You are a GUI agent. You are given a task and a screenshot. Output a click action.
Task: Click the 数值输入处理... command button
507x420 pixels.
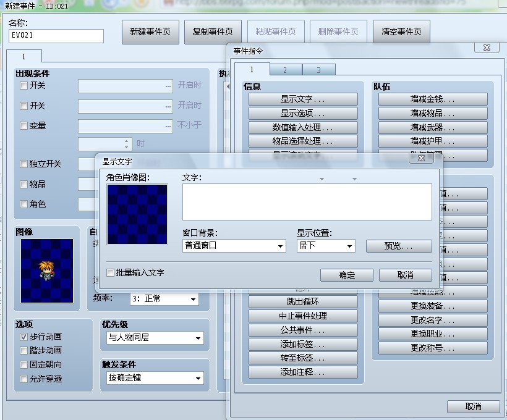[x=304, y=128]
